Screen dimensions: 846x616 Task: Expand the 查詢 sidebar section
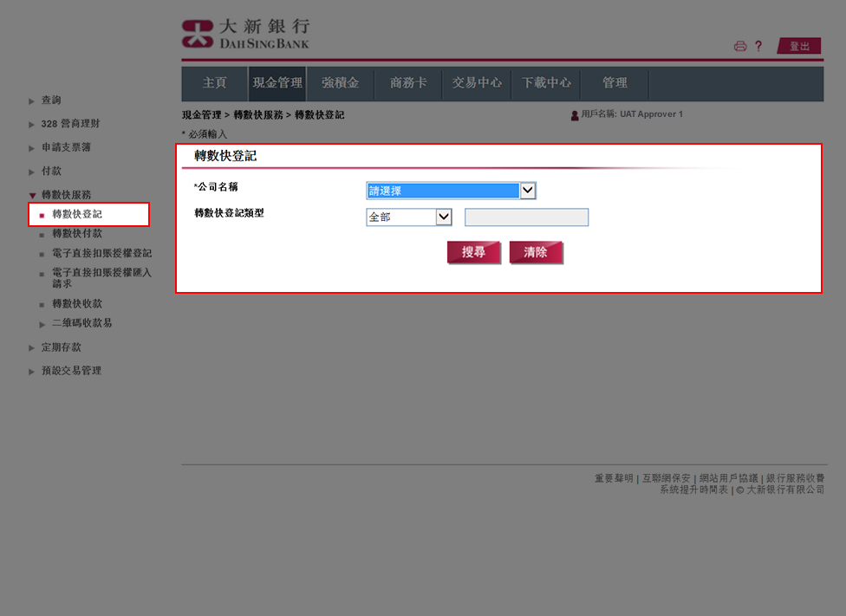[51, 101]
